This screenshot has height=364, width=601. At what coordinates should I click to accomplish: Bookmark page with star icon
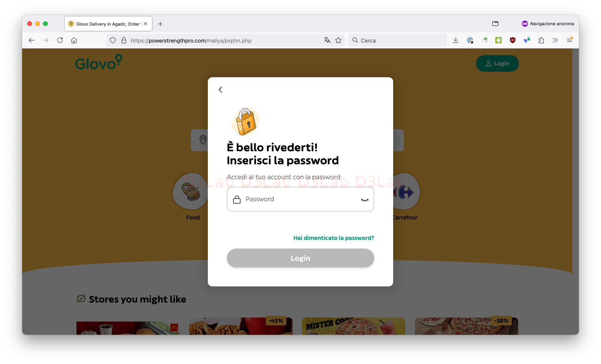click(x=338, y=40)
